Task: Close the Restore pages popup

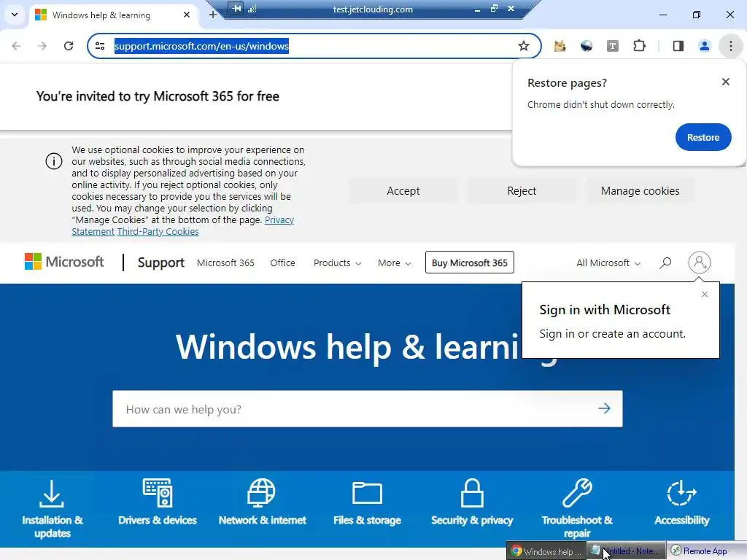Action: [726, 82]
